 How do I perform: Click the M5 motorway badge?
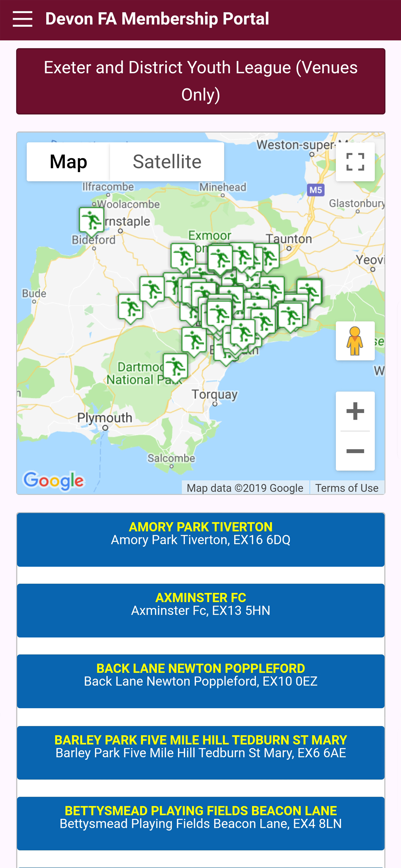pos(316,190)
